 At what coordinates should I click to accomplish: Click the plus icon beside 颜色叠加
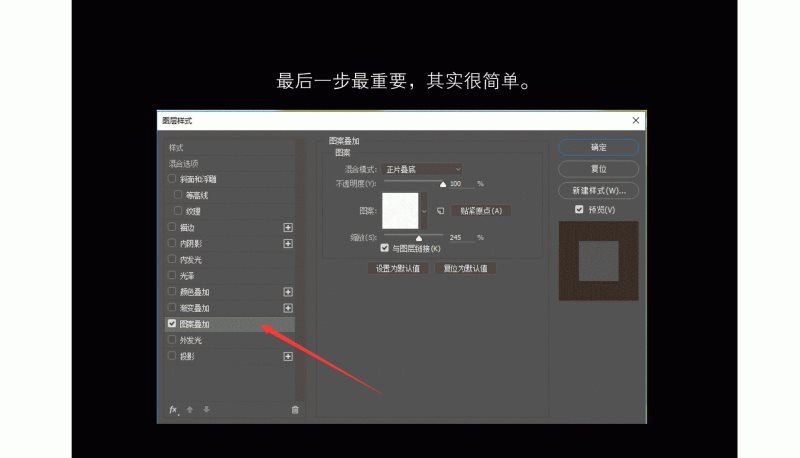tap(288, 292)
